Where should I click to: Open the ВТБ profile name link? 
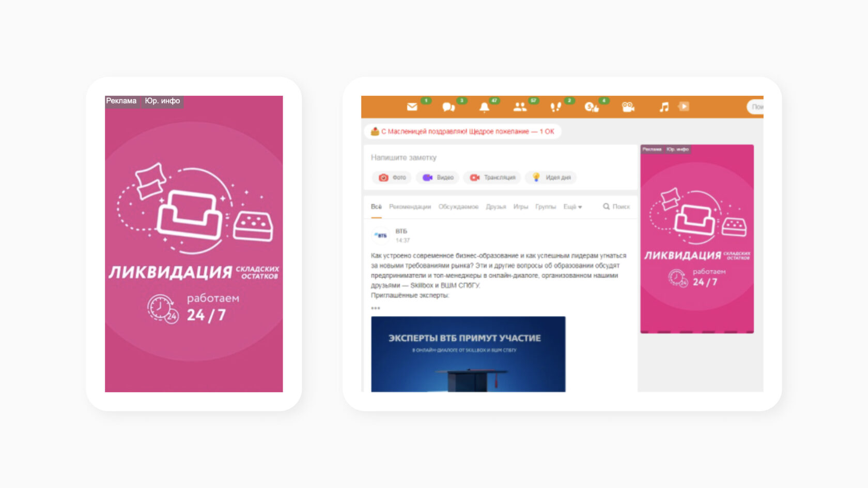tap(401, 231)
